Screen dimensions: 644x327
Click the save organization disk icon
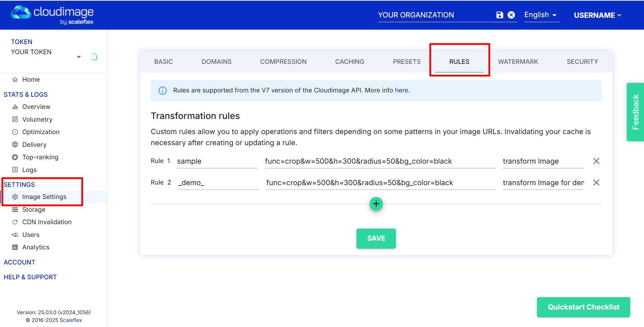coord(500,15)
